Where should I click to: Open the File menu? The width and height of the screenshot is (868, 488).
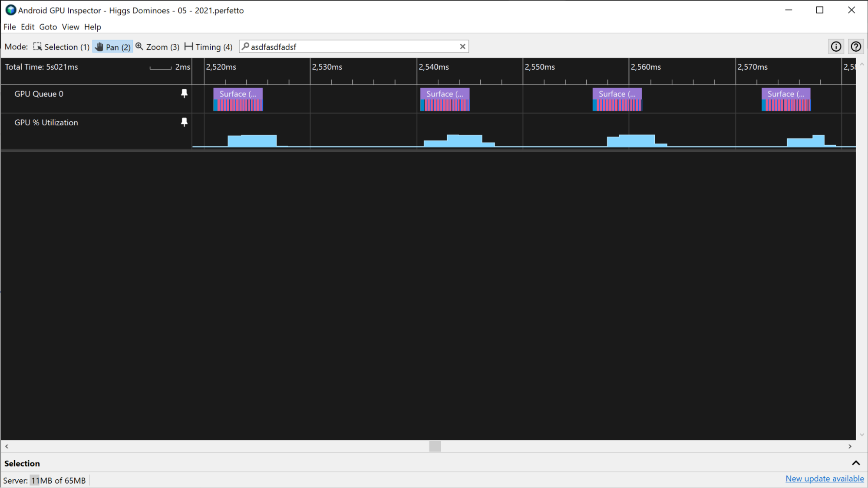tap(10, 27)
